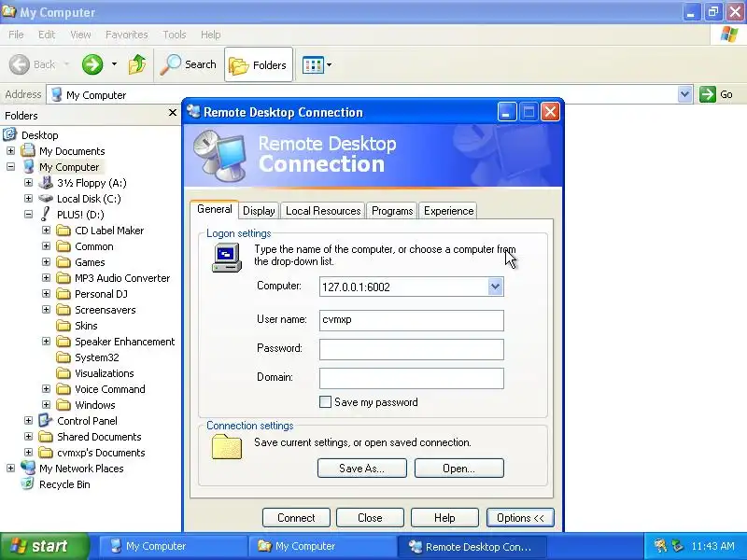Select the Windows folder in tree
The width and height of the screenshot is (747, 560).
[x=95, y=405]
